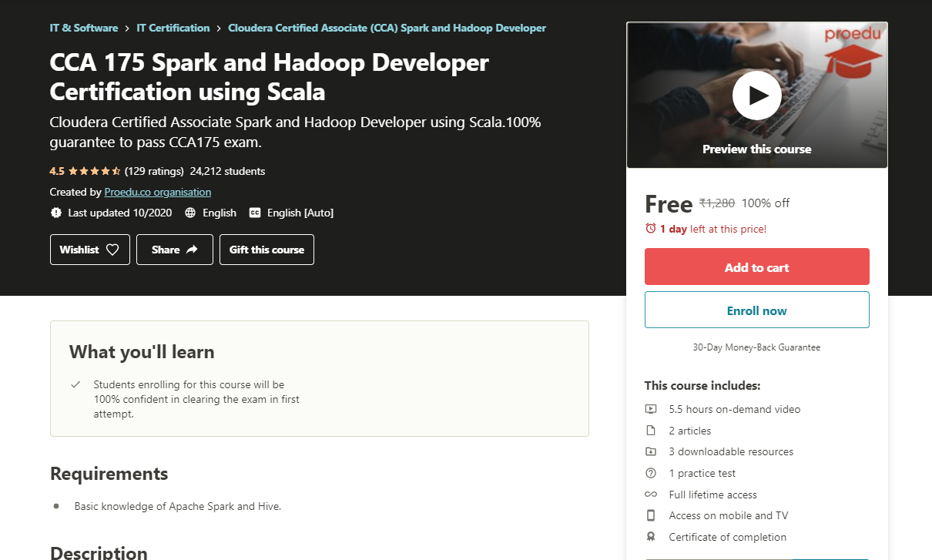Click 'Preview this course' caption
Screen dimensions: 932x560
click(x=757, y=149)
